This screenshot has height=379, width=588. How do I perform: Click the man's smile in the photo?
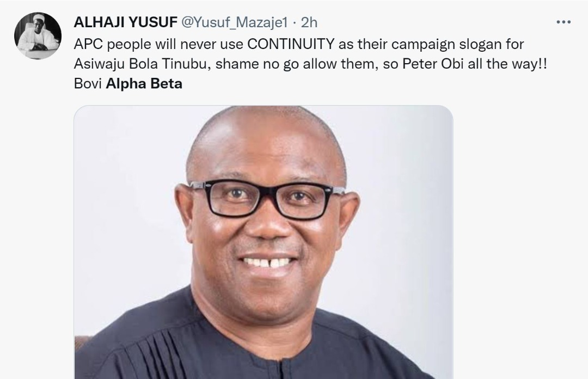point(267,262)
